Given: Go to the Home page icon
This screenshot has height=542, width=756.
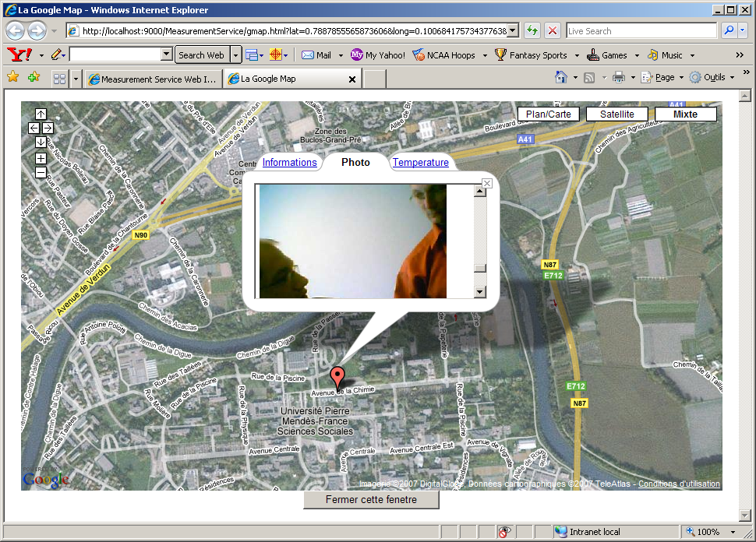Looking at the screenshot, I should click(560, 77).
